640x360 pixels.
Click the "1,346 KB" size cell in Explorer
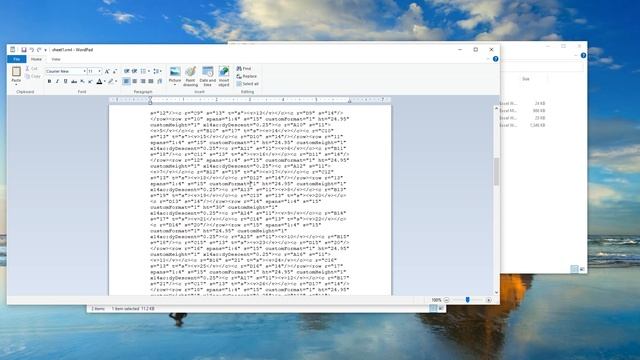537,125
